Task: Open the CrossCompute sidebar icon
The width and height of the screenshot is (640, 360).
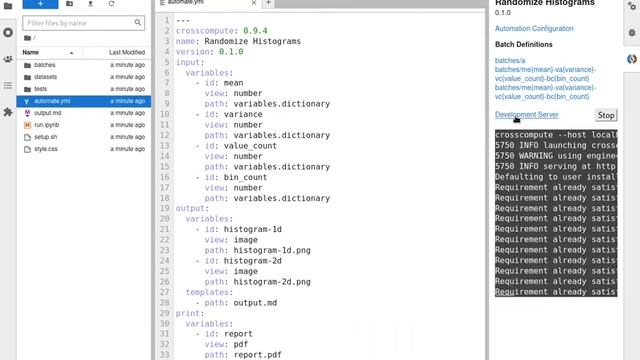Action: tap(632, 59)
